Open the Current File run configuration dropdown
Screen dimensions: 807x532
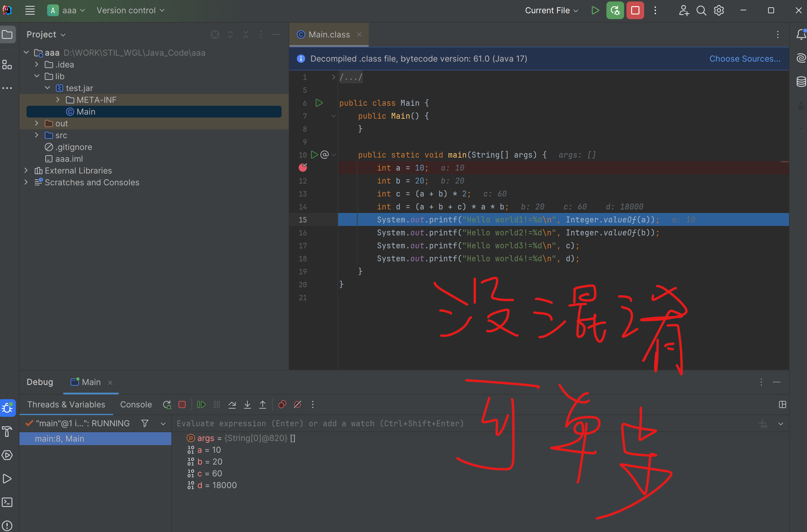coord(551,11)
